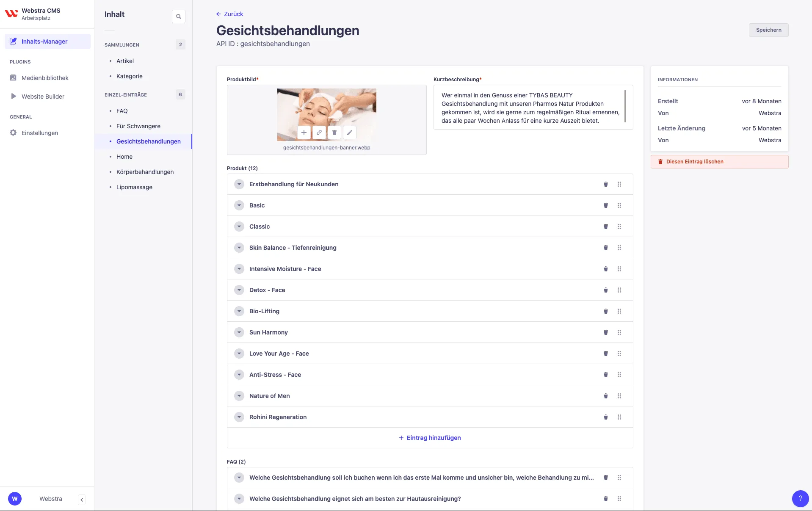Open FAQ single entry
This screenshot has width=812, height=511.
pyautogui.click(x=122, y=111)
